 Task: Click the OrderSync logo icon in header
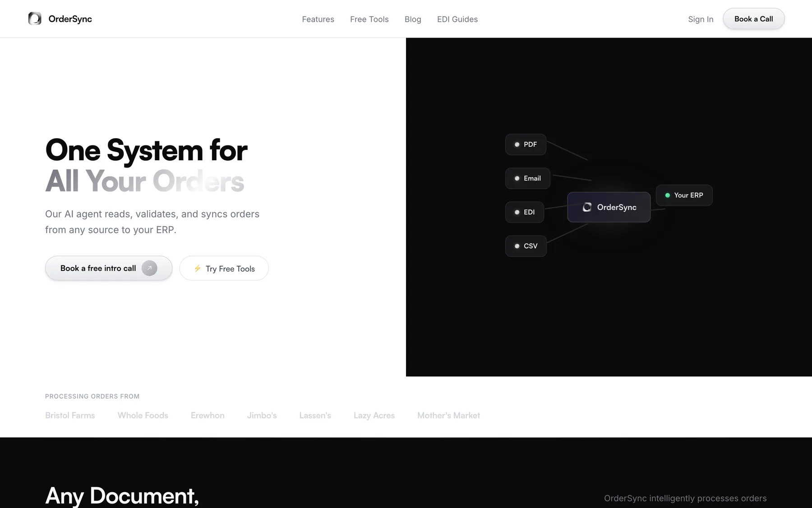(x=35, y=19)
